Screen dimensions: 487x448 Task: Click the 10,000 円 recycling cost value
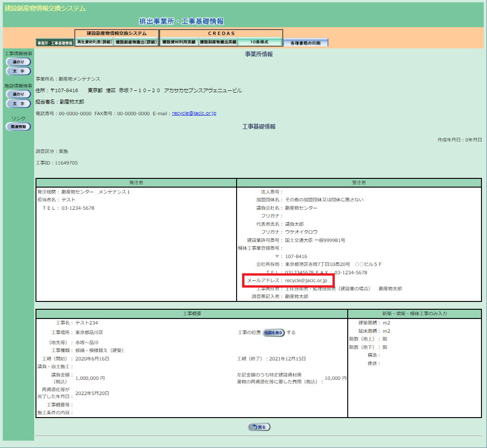[x=335, y=378]
